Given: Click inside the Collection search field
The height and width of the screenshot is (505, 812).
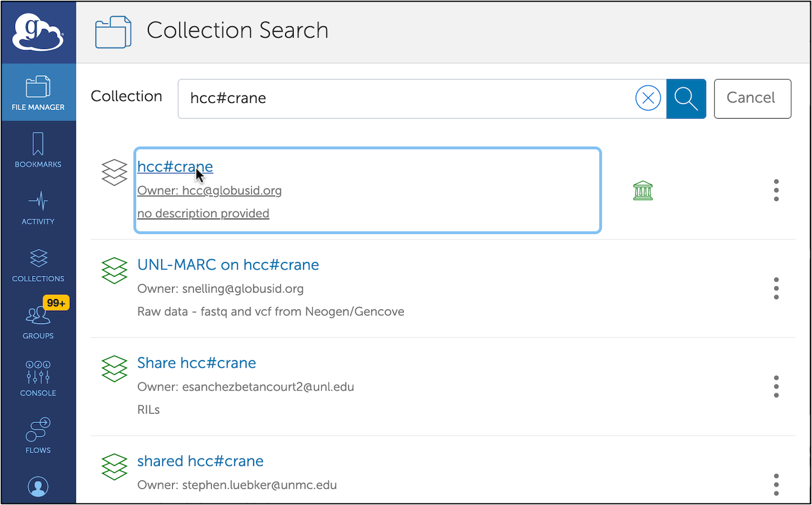Looking at the screenshot, I should 407,98.
